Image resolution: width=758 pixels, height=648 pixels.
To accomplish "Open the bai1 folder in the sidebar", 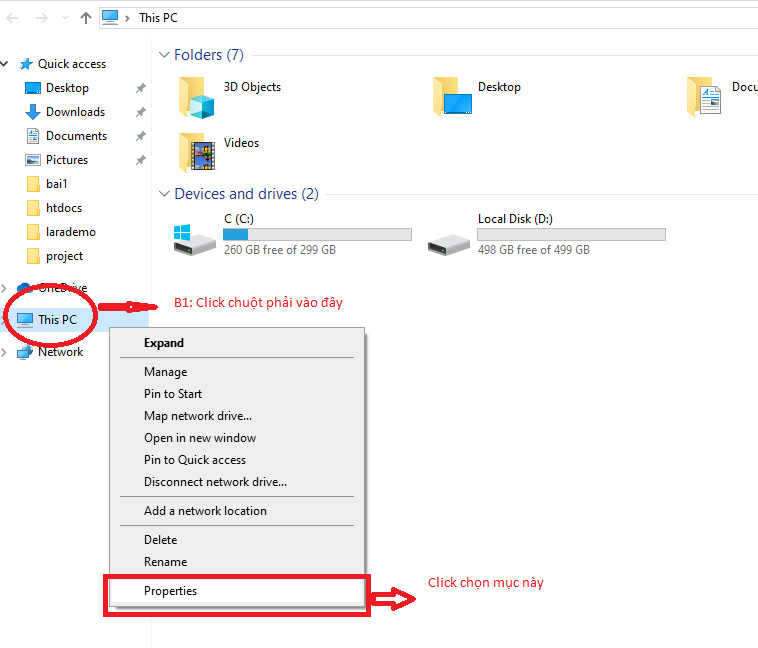I will coord(57,184).
